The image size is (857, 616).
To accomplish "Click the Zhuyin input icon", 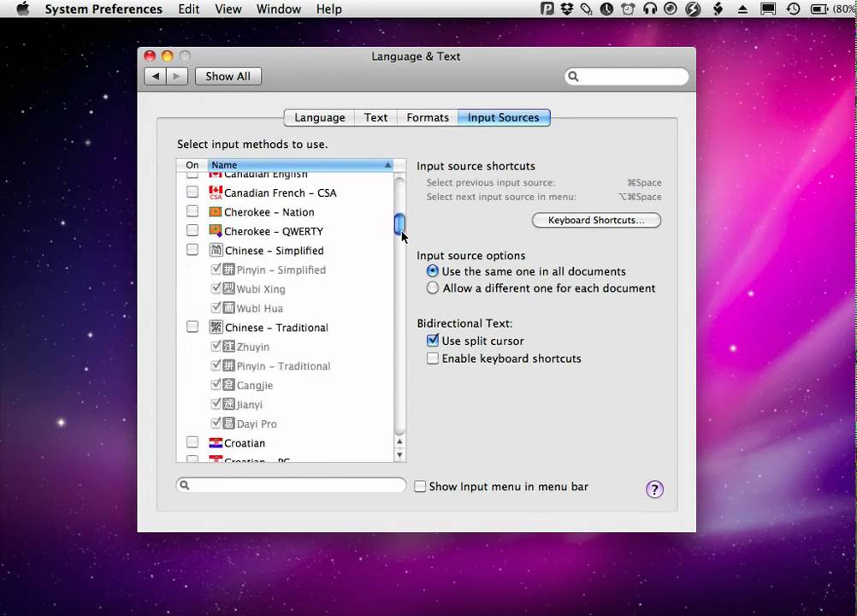I will (x=228, y=346).
